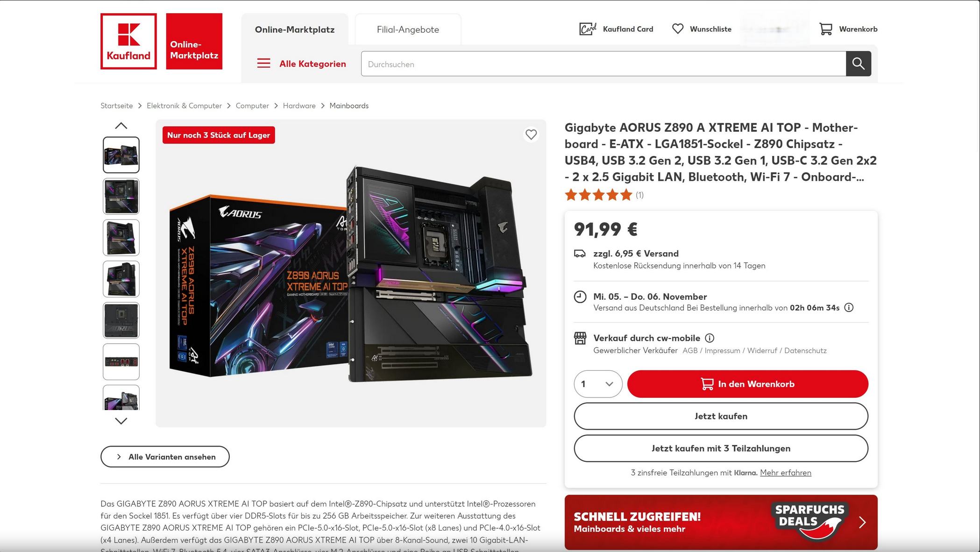Click the search magnifier icon

[858, 64]
